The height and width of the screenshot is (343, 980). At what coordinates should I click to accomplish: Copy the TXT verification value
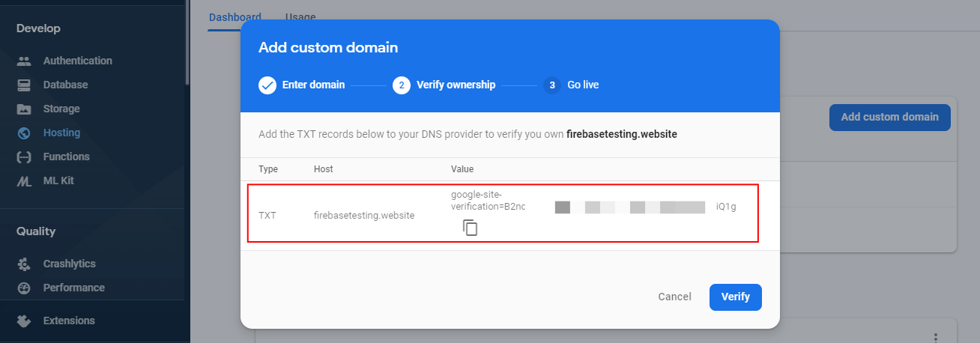470,228
